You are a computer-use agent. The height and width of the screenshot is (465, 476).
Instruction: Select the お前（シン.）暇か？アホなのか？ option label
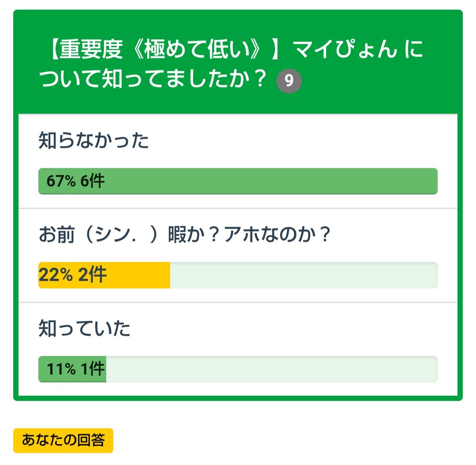(185, 236)
